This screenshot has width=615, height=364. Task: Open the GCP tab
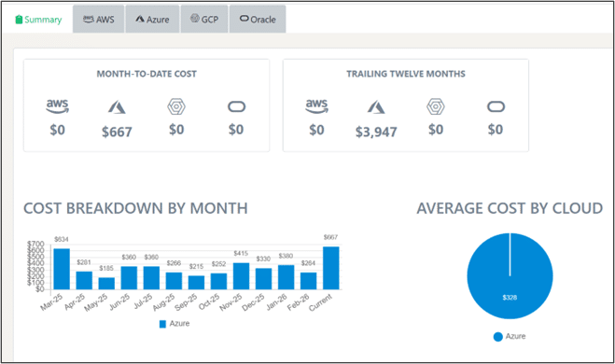coord(204,20)
